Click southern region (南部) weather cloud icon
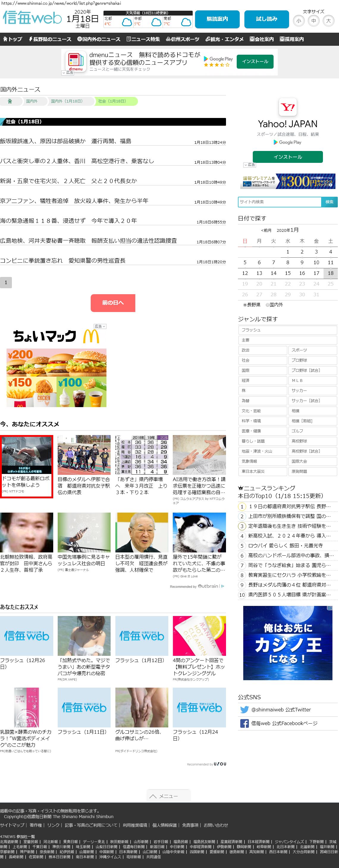The height and width of the screenshot is (868, 339). (186, 22)
